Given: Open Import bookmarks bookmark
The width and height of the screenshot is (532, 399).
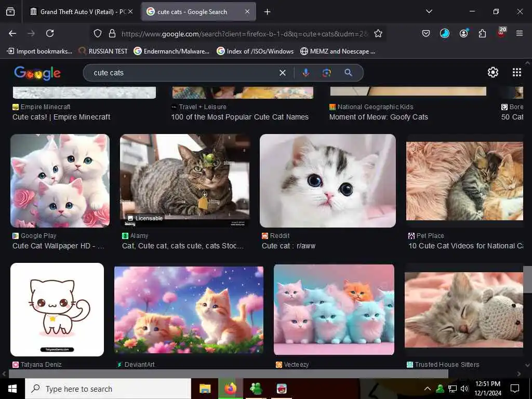Looking at the screenshot, I should point(39,51).
